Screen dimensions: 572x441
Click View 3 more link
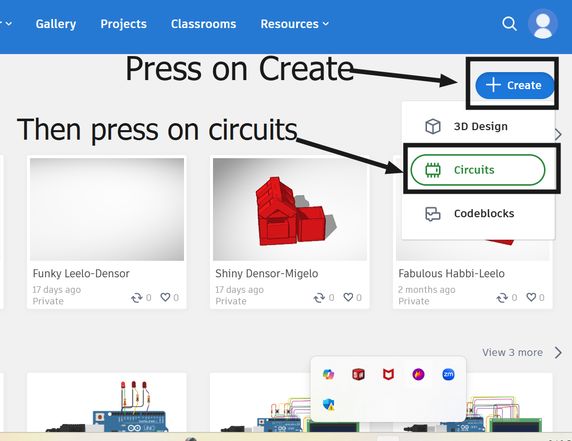[x=513, y=352]
